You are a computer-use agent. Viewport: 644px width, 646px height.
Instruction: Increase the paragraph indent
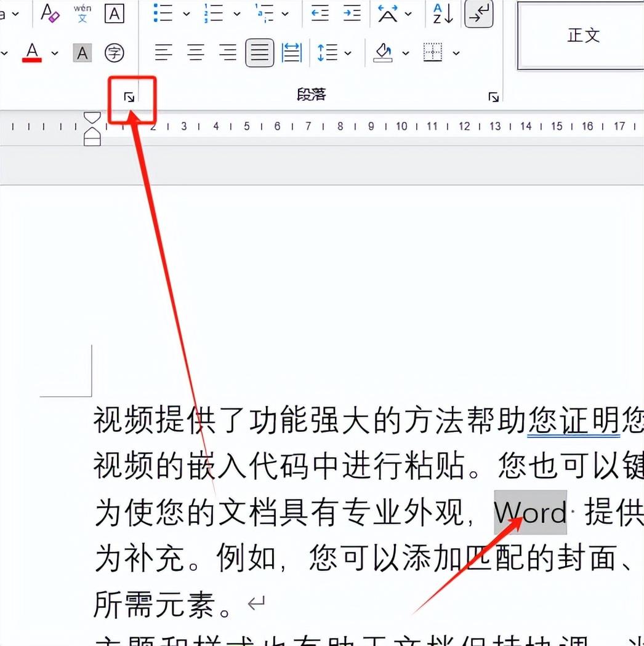(x=352, y=13)
